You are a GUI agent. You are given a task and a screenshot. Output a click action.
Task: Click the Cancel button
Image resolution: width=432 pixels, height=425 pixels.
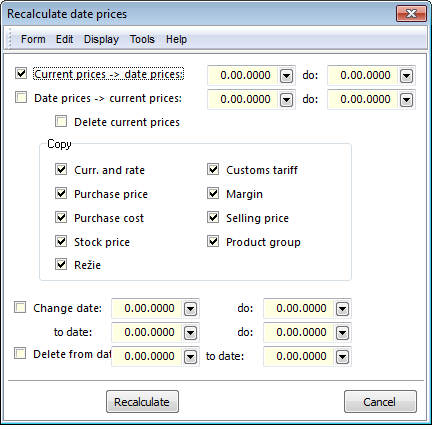click(x=380, y=402)
